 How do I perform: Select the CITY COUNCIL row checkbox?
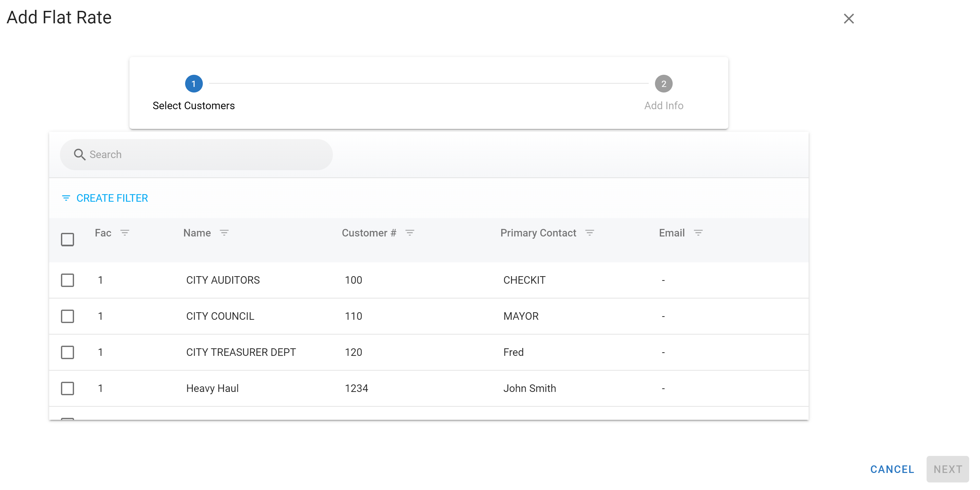67,316
